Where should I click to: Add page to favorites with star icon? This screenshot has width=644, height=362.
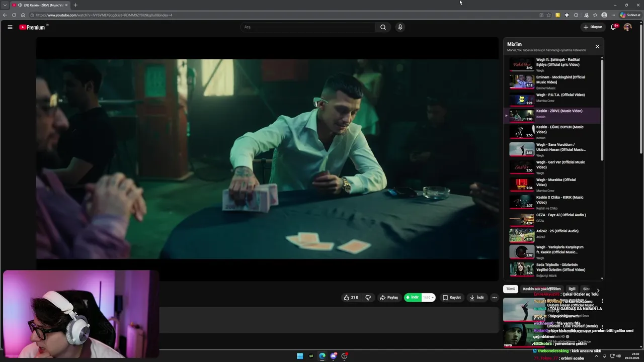(549, 15)
